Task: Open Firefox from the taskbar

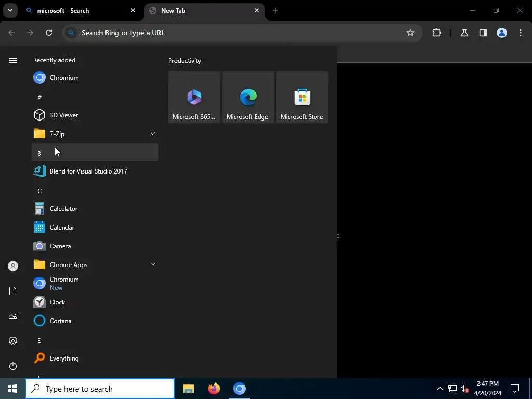Action: point(214,389)
